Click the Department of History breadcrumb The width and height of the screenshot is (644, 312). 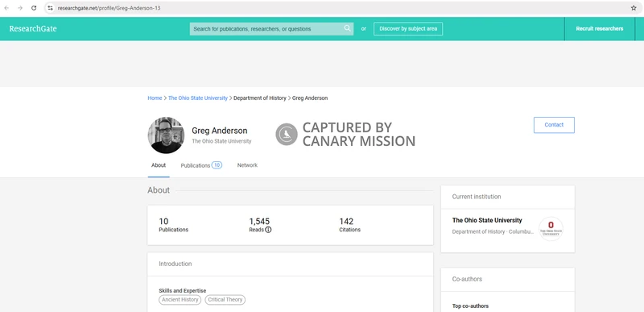point(259,98)
